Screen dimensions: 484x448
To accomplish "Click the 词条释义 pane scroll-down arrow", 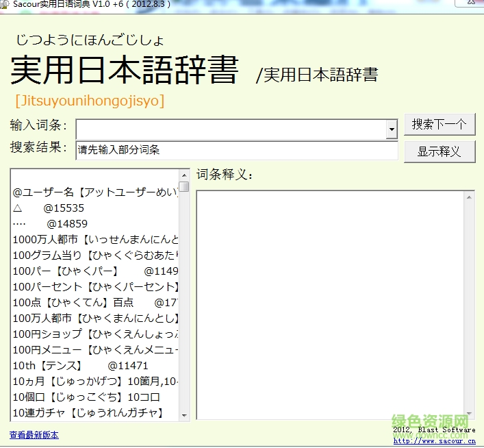I will coord(469,413).
